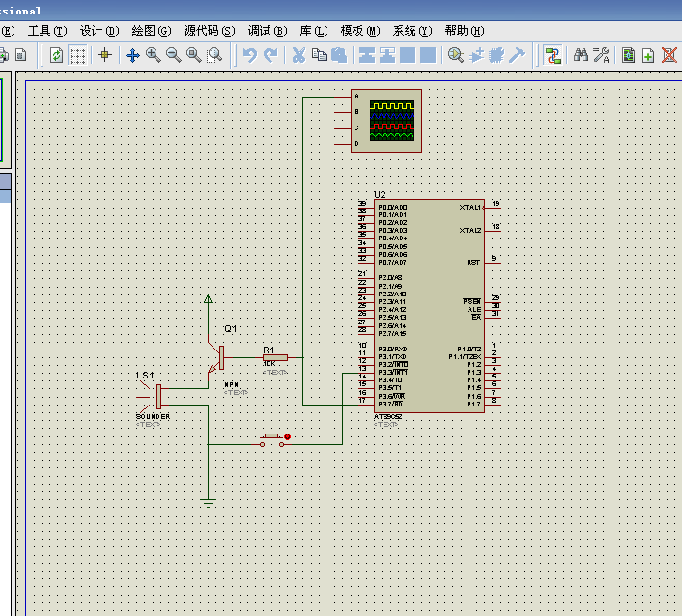The image size is (682, 616).
Task: Zoom out with the minus magnifier
Action: click(174, 55)
